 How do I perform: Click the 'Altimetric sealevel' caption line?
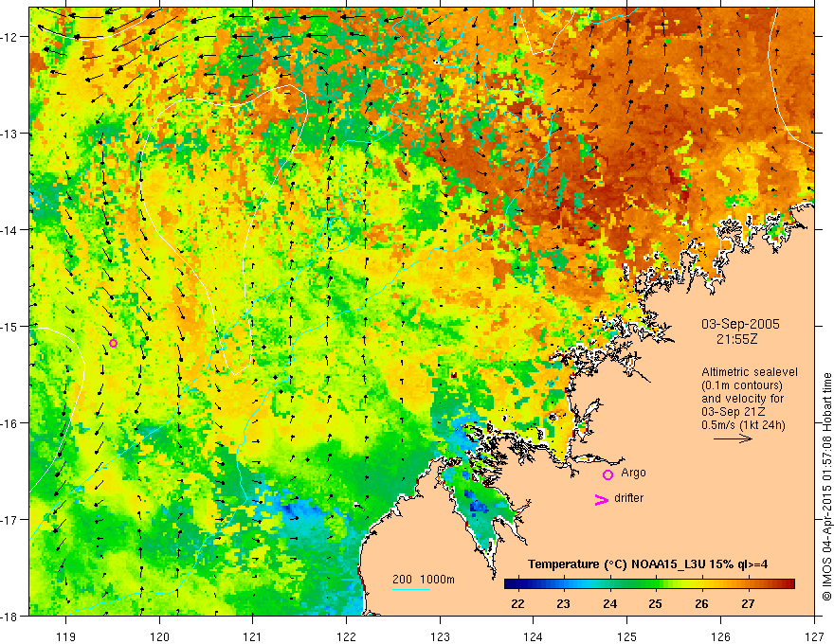click(x=750, y=372)
